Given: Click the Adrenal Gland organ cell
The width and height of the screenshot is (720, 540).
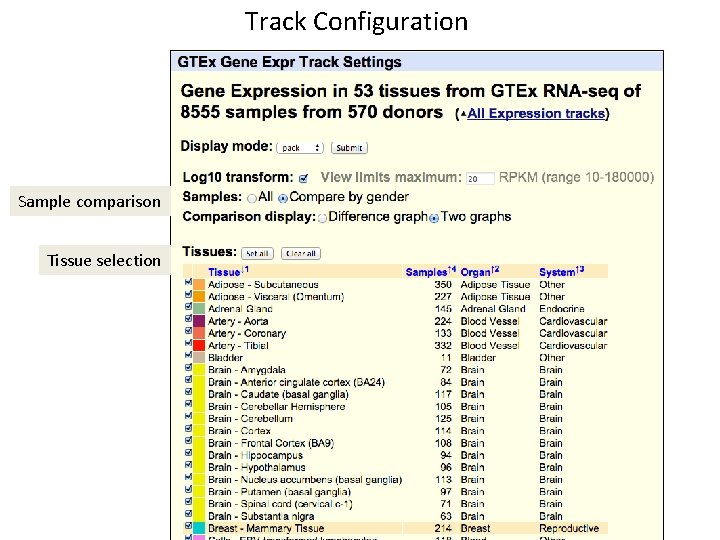Looking at the screenshot, I should [493, 309].
